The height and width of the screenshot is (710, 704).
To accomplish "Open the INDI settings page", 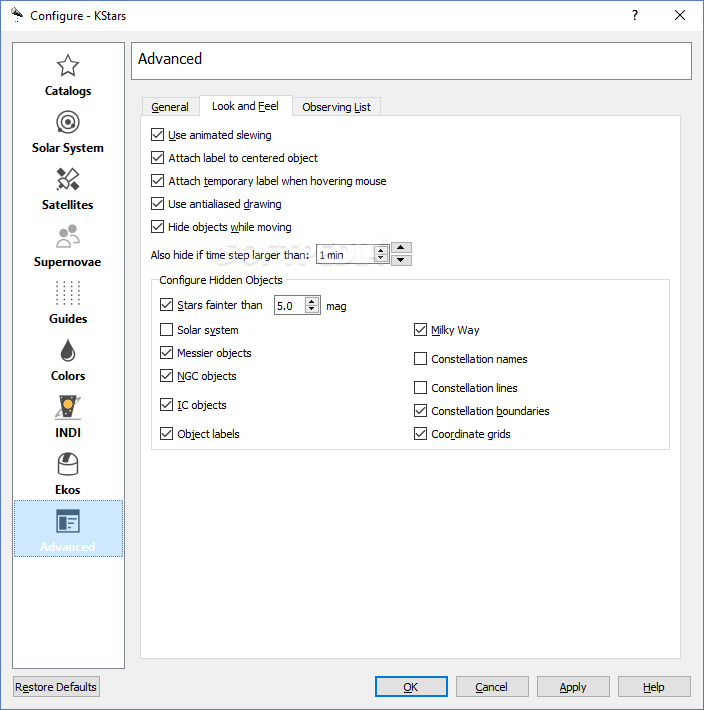I will coord(68,417).
